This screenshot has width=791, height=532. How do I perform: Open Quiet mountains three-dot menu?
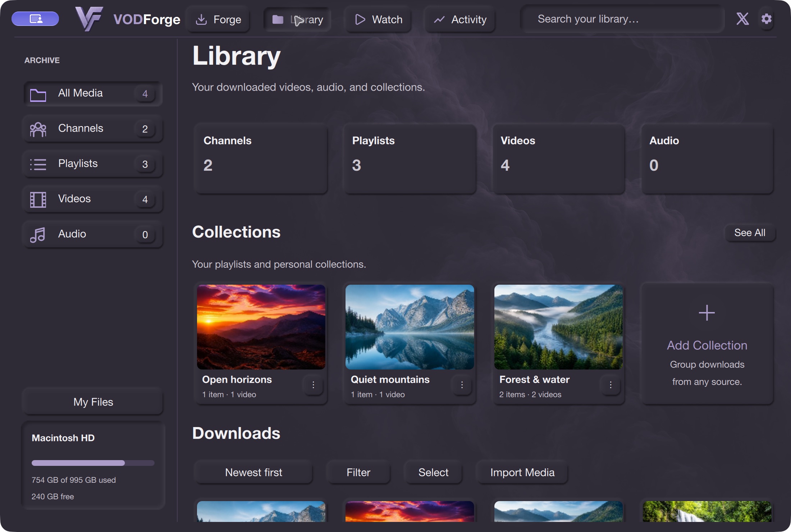click(x=462, y=385)
